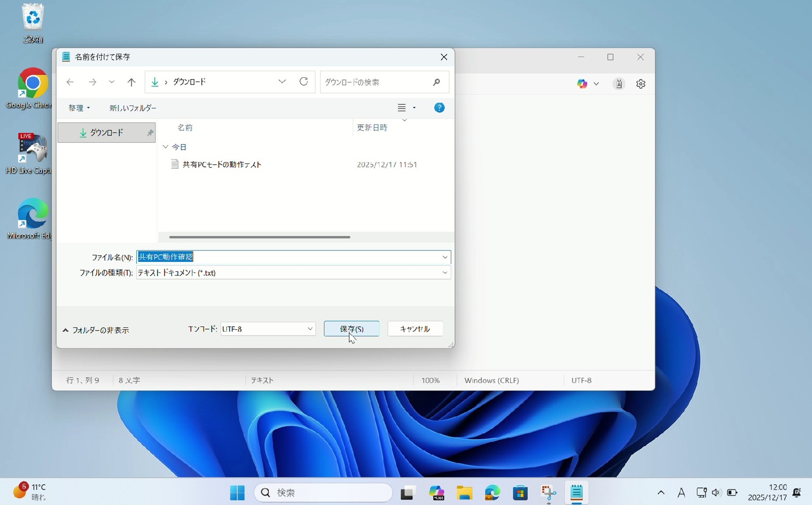Click the Copilot icon in the Notepad toolbar
812x505 pixels.
(582, 84)
